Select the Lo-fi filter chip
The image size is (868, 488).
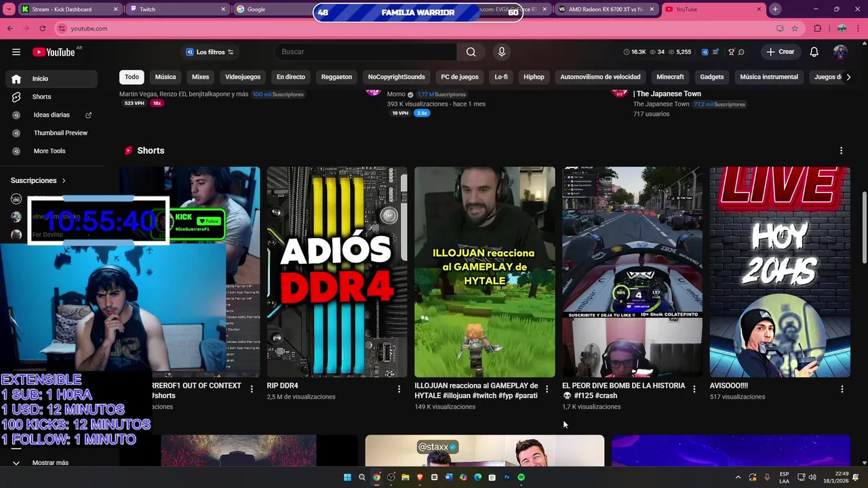click(x=501, y=77)
